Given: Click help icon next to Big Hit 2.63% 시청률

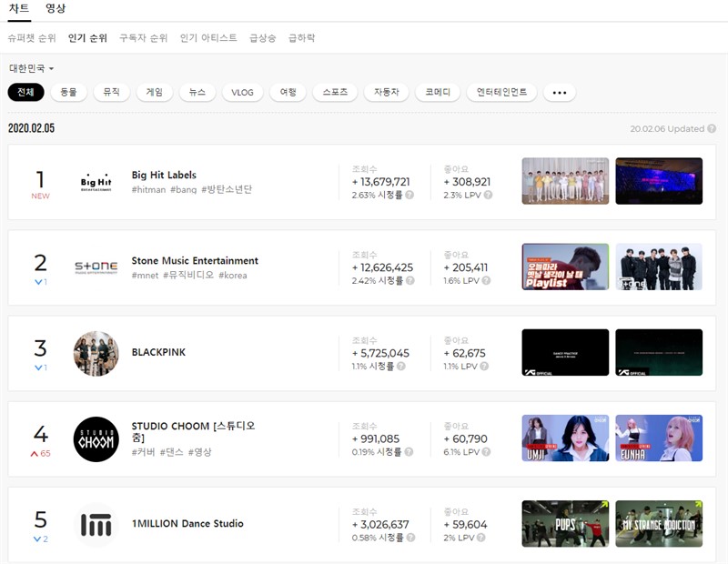Looking at the screenshot, I should 409,195.
